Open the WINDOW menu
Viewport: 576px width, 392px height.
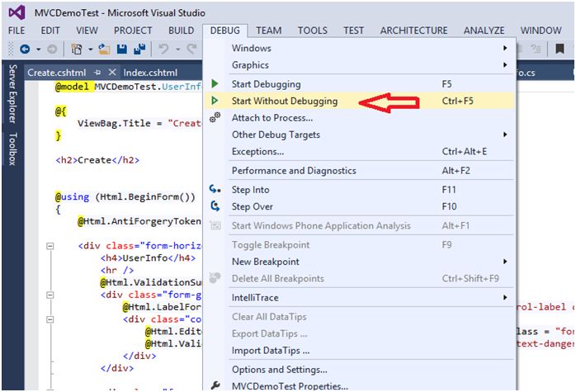click(x=541, y=31)
